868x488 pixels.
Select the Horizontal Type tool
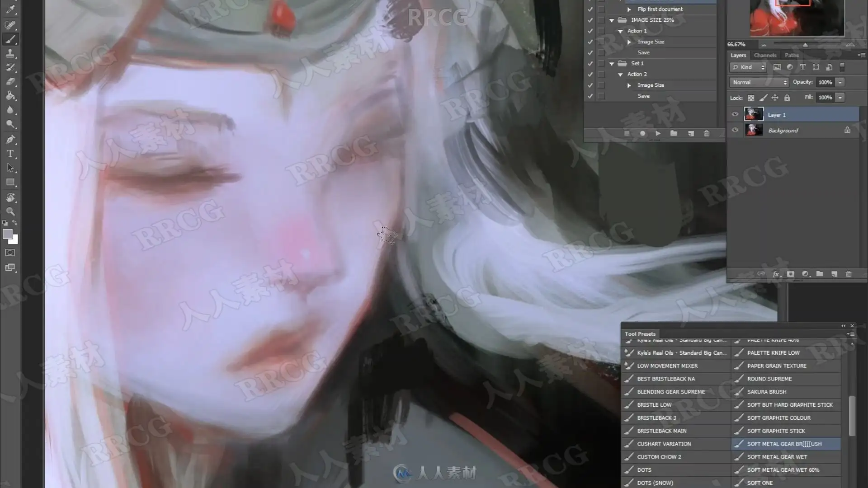[x=10, y=154]
